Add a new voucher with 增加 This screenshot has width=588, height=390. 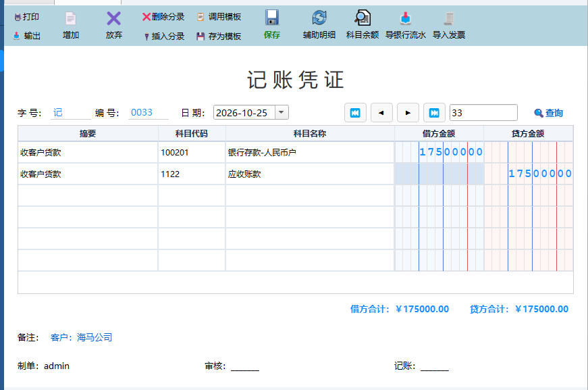click(70, 26)
